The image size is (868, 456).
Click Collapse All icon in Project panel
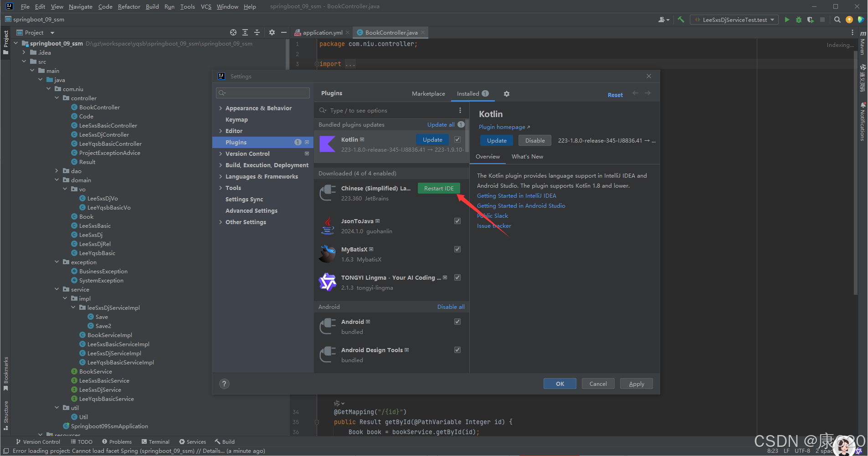point(257,32)
